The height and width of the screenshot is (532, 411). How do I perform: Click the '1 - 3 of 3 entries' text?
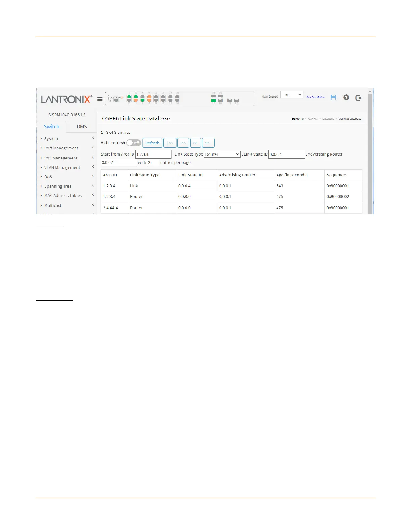point(116,132)
